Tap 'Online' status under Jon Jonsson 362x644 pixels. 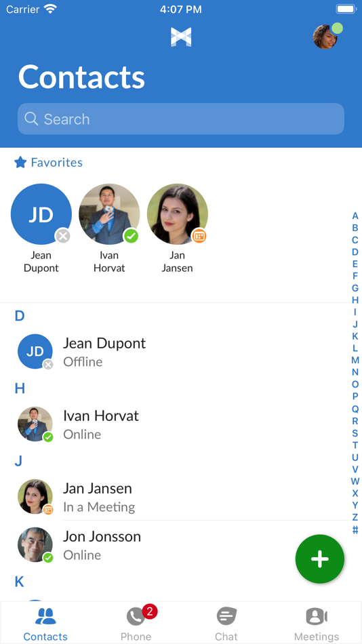pyautogui.click(x=82, y=555)
